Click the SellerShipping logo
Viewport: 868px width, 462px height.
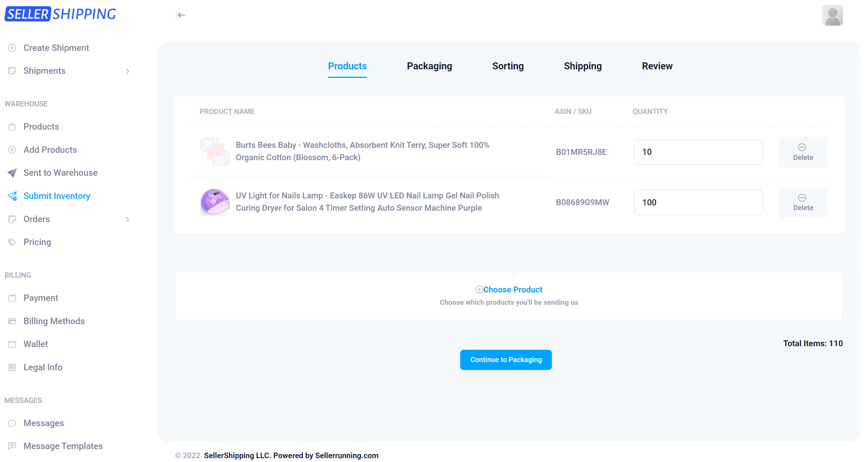[60, 14]
